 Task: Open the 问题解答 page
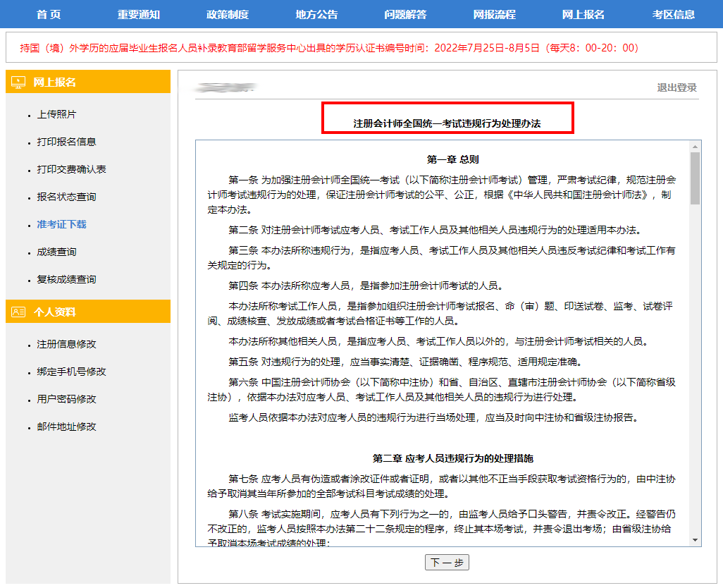[x=405, y=14]
